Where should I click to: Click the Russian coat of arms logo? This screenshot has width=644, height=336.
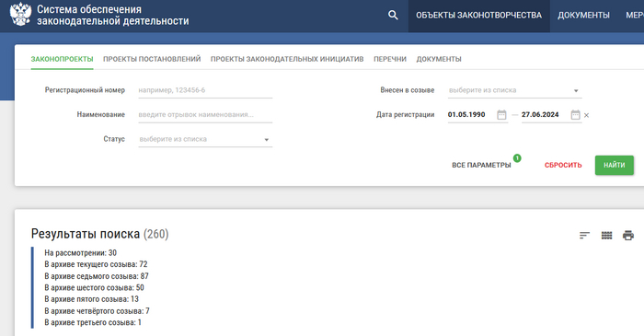pos(20,15)
